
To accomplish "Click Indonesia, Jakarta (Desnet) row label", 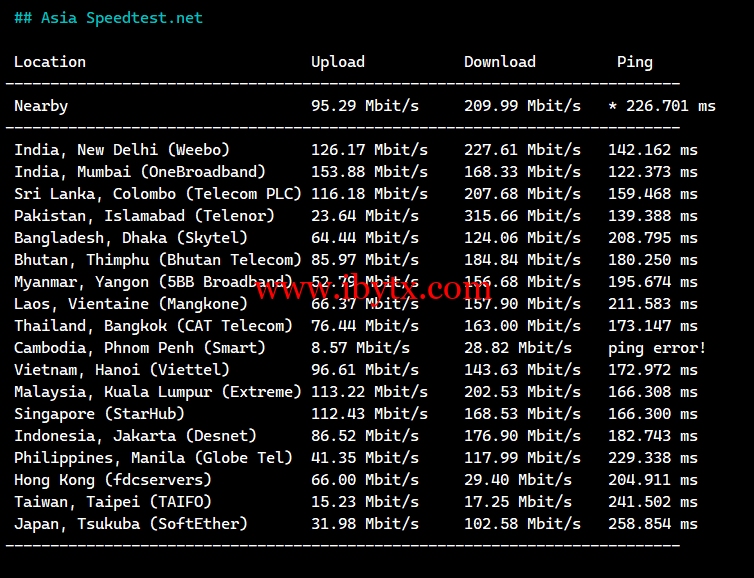I will click(135, 436).
